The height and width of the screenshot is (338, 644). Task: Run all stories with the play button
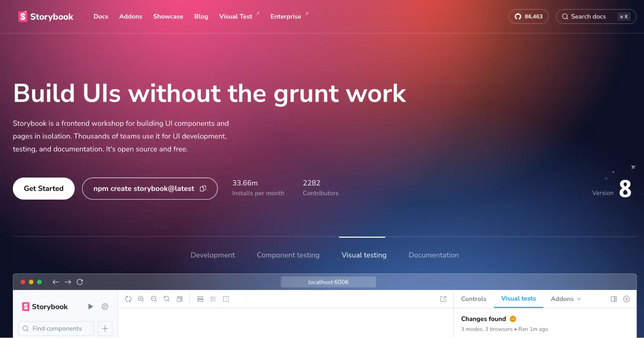pyautogui.click(x=90, y=306)
